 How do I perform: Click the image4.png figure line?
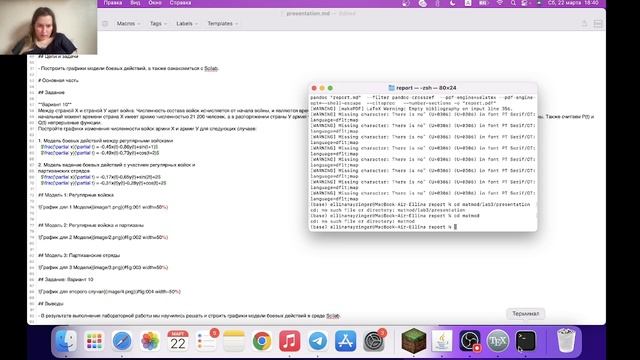[109, 291]
